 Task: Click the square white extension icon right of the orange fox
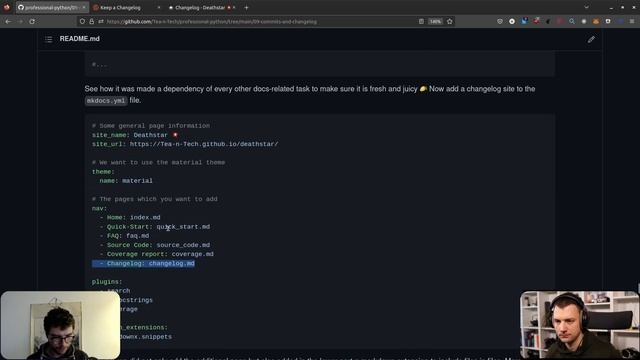pyautogui.click(x=608, y=21)
